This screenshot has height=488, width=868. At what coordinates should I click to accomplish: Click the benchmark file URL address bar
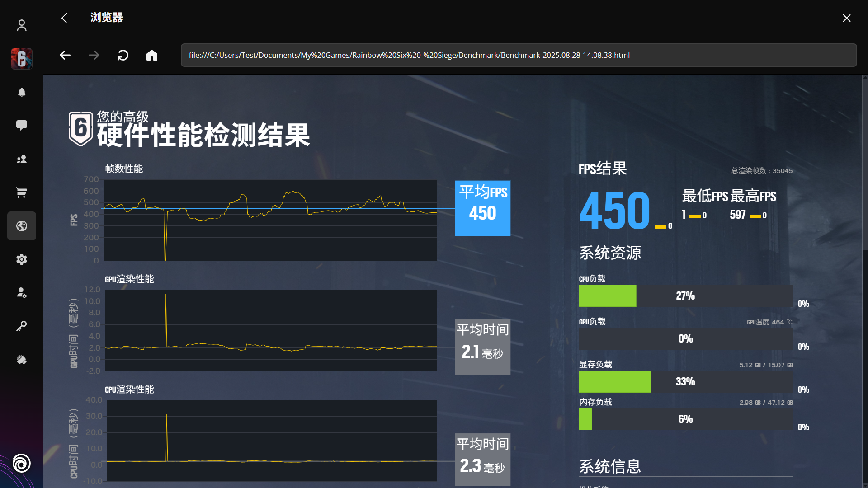[518, 55]
